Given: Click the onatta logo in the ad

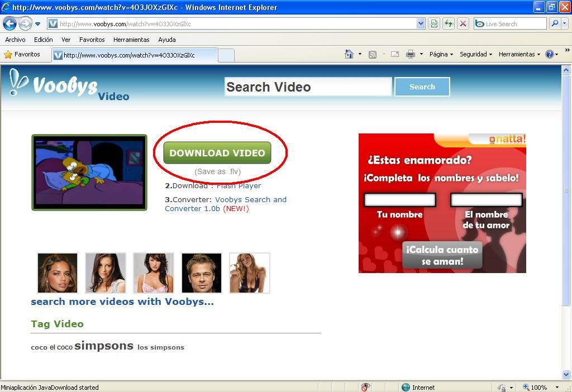Looking at the screenshot, I should click(x=507, y=139).
